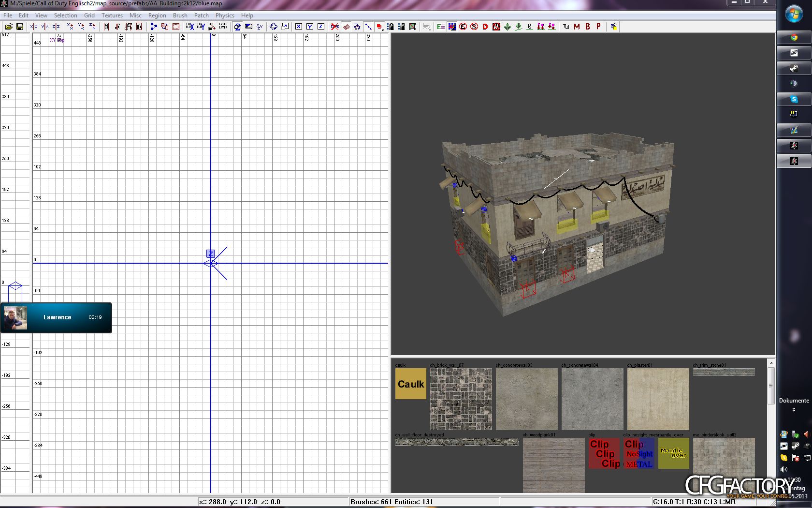Open a map file with the folder icon
The image size is (812, 508).
coord(9,27)
